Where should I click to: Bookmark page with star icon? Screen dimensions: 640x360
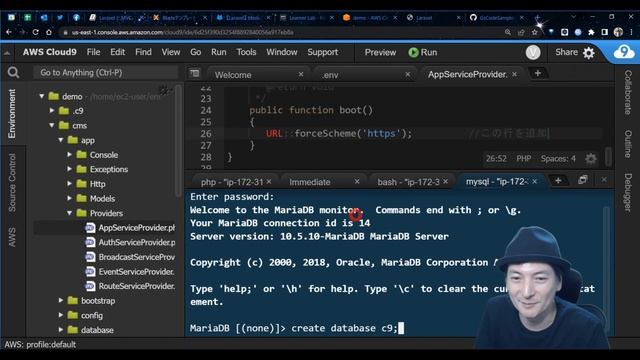[x=534, y=32]
